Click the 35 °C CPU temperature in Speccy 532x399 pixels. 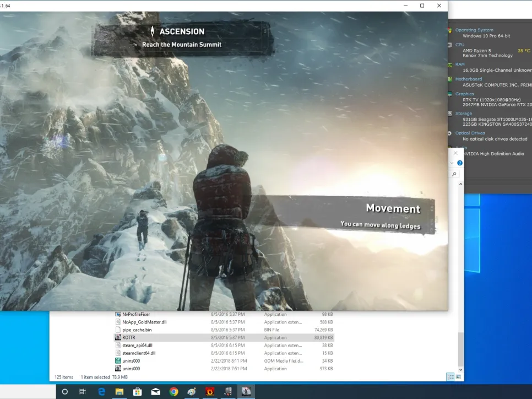tap(524, 51)
